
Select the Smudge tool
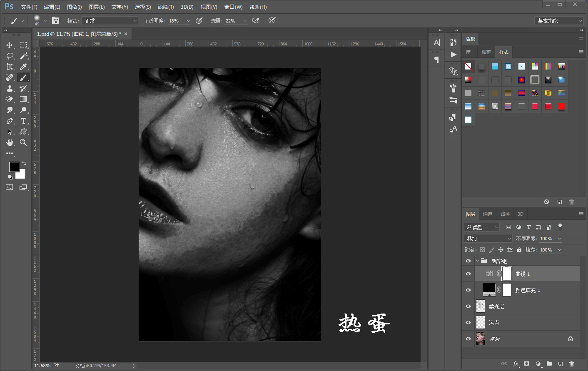tap(10, 110)
